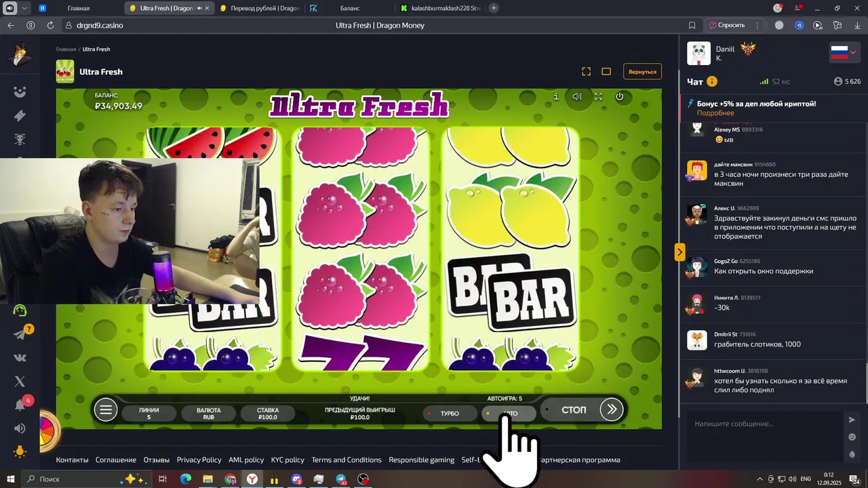Open notifications bell with 4 badge
Image resolution: width=868 pixels, height=488 pixels.
[21, 405]
